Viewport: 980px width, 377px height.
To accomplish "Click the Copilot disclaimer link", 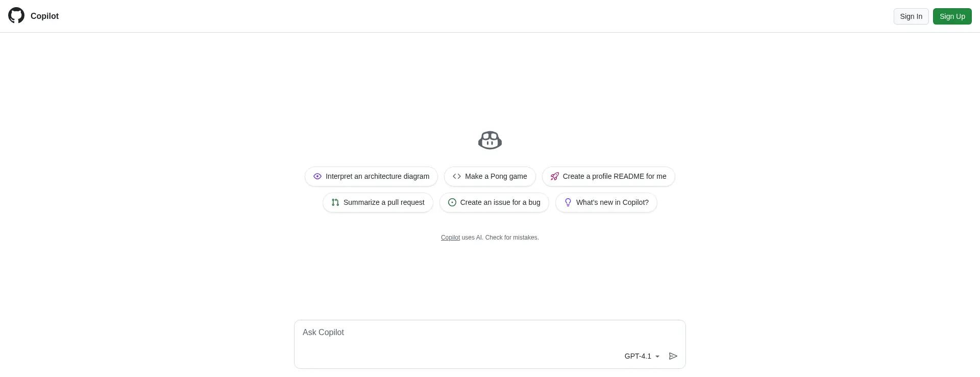I will point(450,238).
